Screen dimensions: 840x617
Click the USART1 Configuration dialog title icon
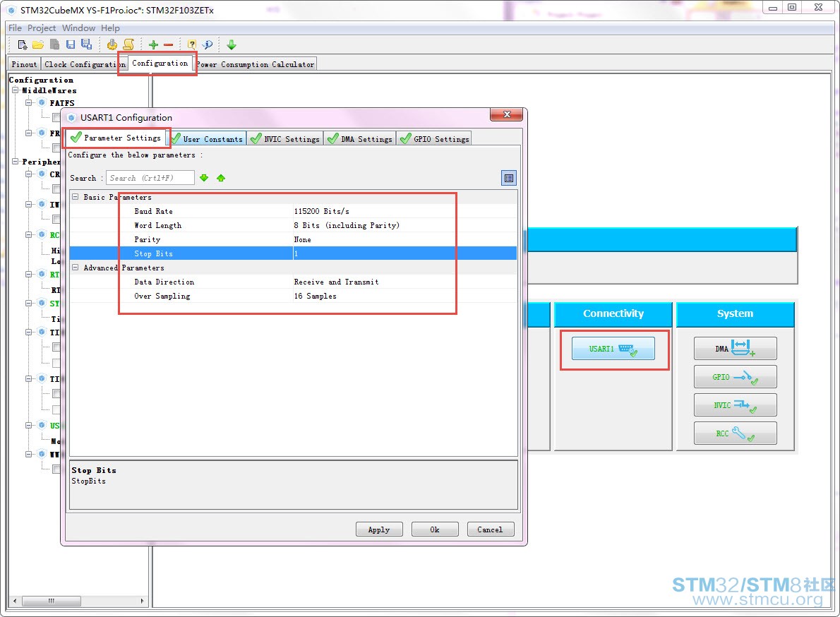click(x=71, y=117)
